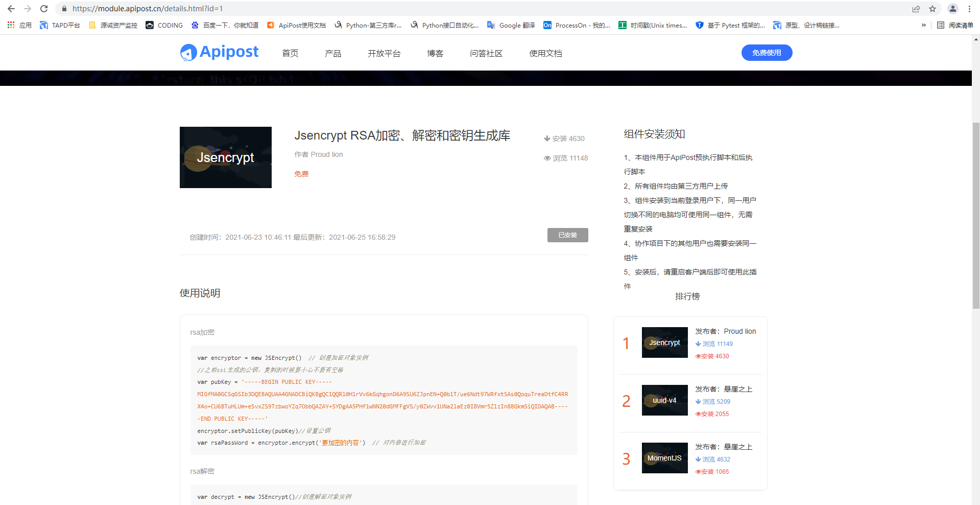
Task: Click the 排行榜 heading
Action: (x=687, y=296)
